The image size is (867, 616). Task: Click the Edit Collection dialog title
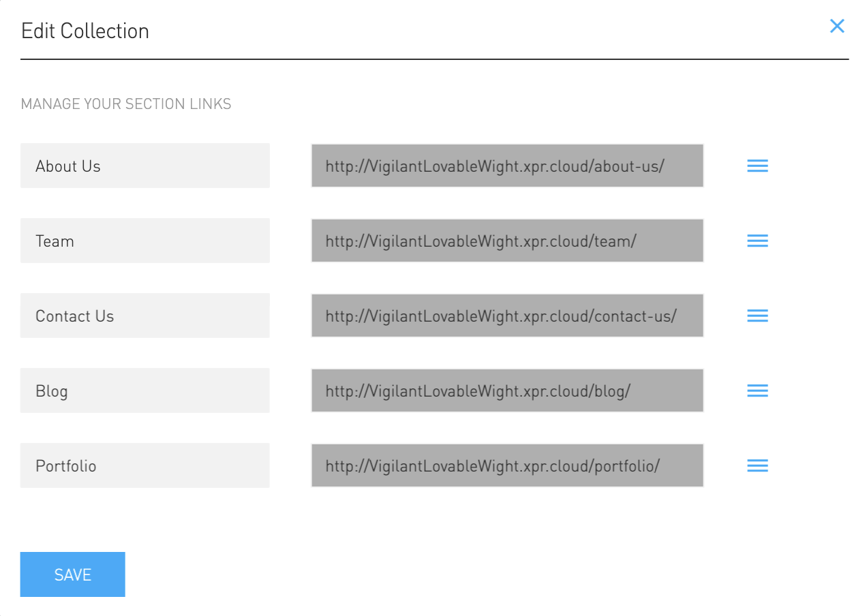pos(85,31)
